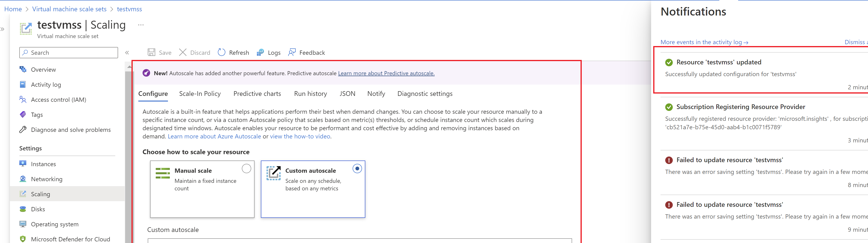
Task: Click the Microsoft Defender for Cloud shield icon
Action: point(23,239)
